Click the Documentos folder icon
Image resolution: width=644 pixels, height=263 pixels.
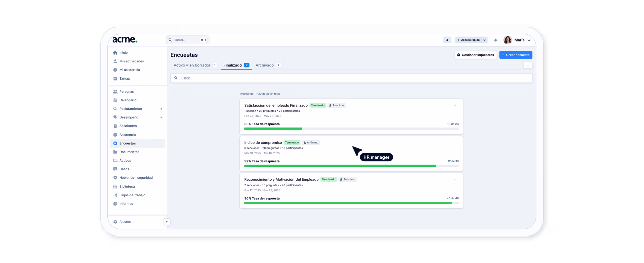coord(115,152)
